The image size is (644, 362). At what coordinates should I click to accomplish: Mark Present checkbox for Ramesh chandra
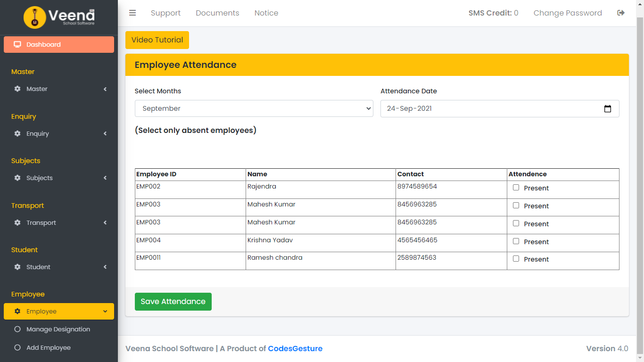pyautogui.click(x=516, y=259)
